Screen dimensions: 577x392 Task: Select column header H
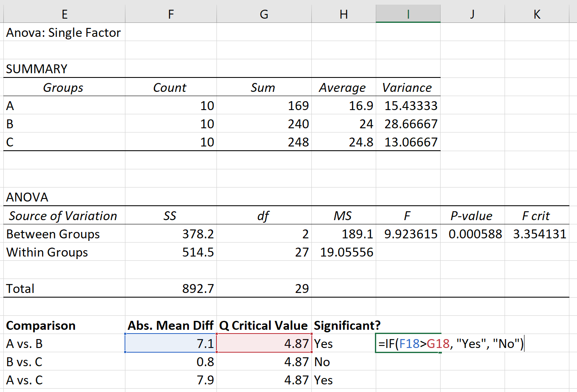click(x=344, y=14)
